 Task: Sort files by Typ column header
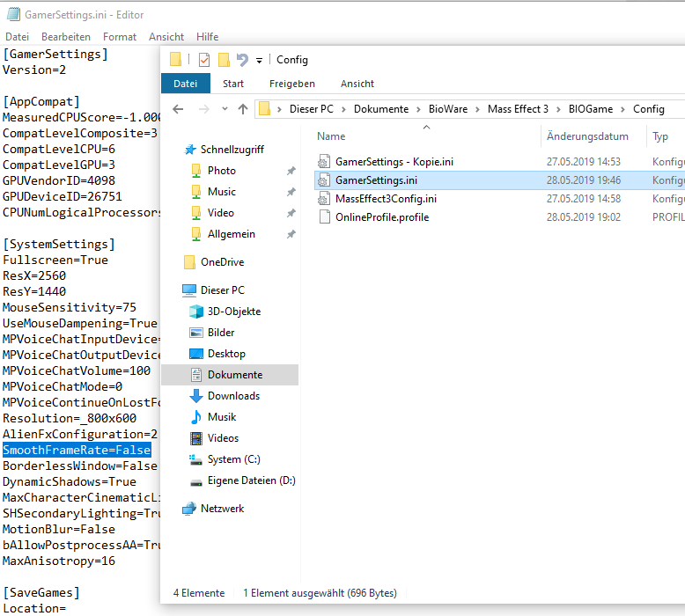point(660,136)
